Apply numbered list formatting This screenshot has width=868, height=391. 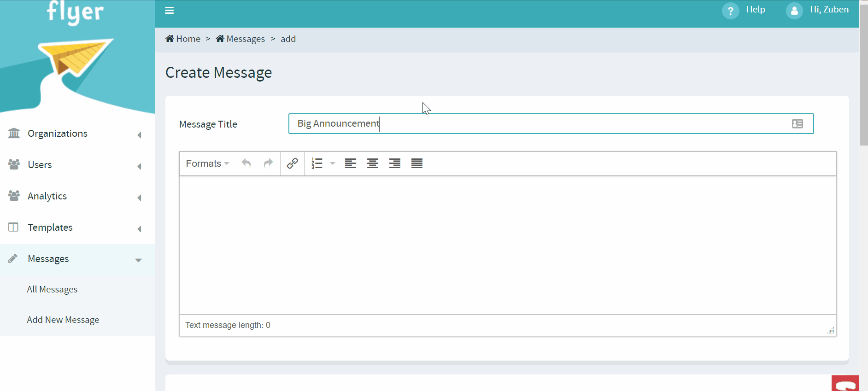317,163
